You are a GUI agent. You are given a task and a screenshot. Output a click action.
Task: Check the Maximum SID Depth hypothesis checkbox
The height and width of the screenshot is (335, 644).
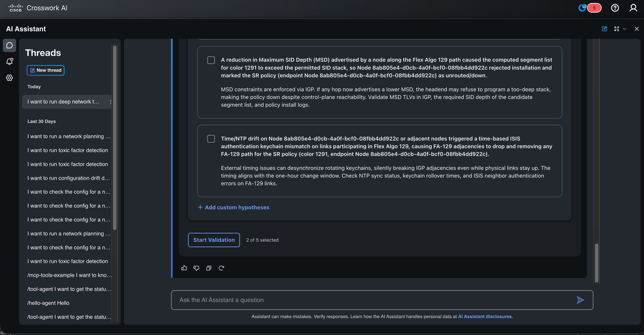pos(211,60)
